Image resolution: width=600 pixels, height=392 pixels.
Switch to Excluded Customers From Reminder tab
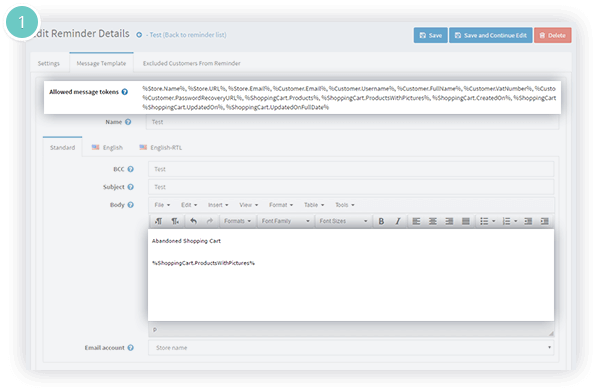click(192, 64)
